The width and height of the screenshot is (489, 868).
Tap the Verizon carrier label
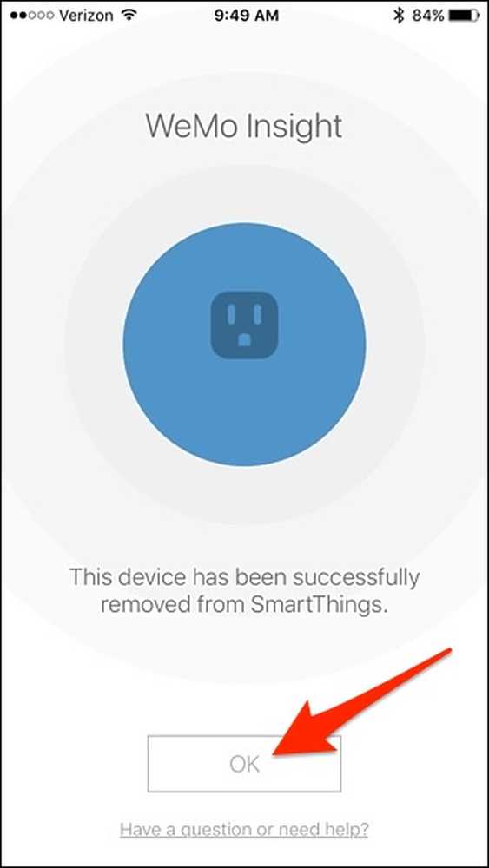tap(88, 16)
